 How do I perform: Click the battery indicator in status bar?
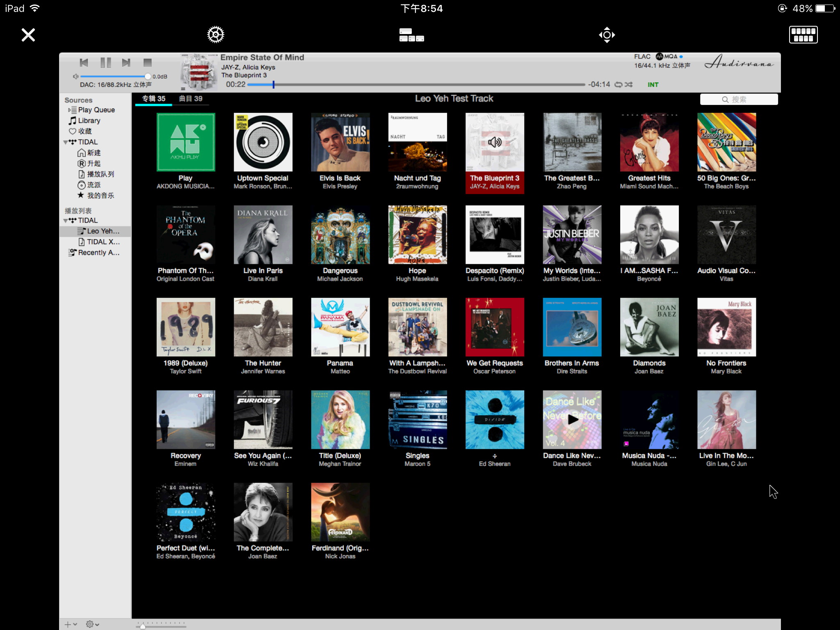tap(825, 8)
